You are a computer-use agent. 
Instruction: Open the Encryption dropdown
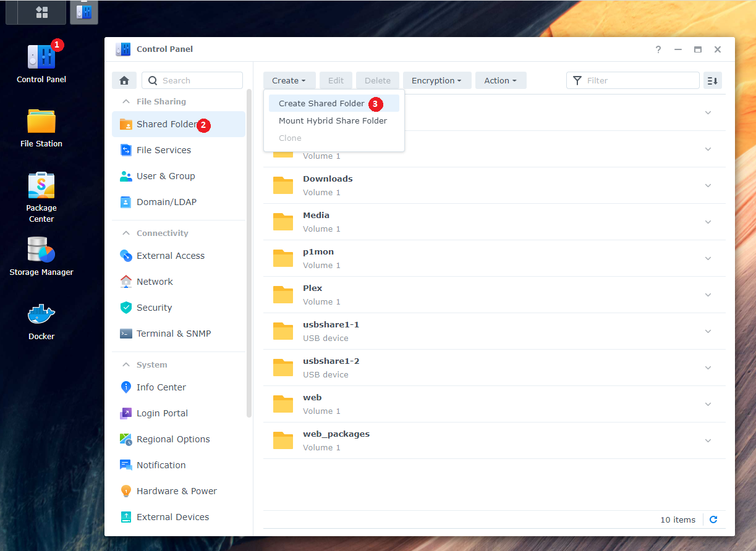(436, 80)
